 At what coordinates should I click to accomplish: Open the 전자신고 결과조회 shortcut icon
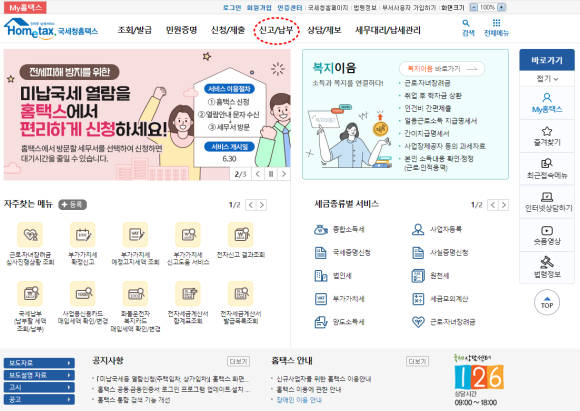click(240, 235)
